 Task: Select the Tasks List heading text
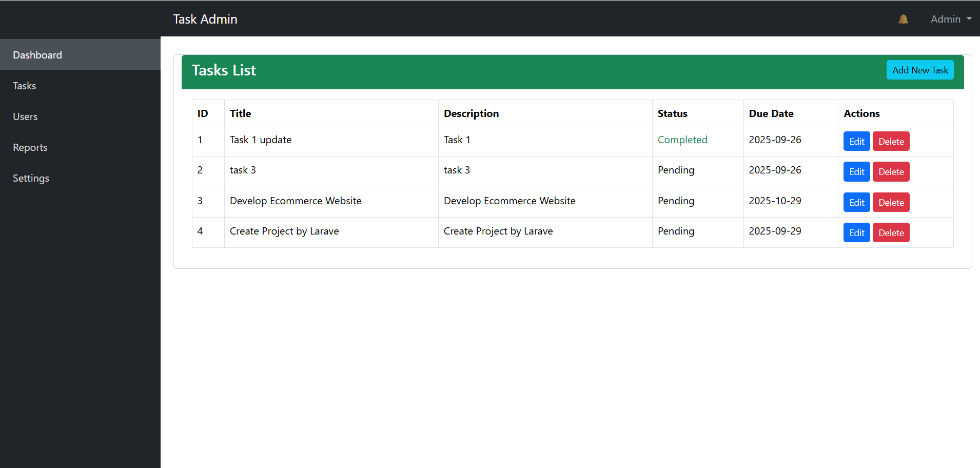point(224,70)
